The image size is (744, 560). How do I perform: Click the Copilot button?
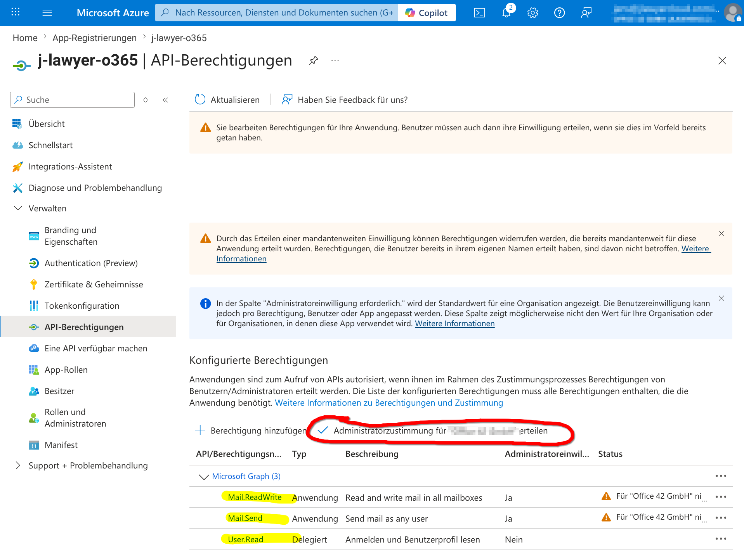[x=427, y=13]
